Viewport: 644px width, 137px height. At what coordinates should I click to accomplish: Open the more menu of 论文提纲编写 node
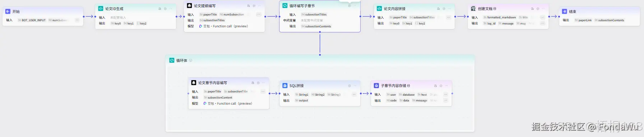point(259,6)
